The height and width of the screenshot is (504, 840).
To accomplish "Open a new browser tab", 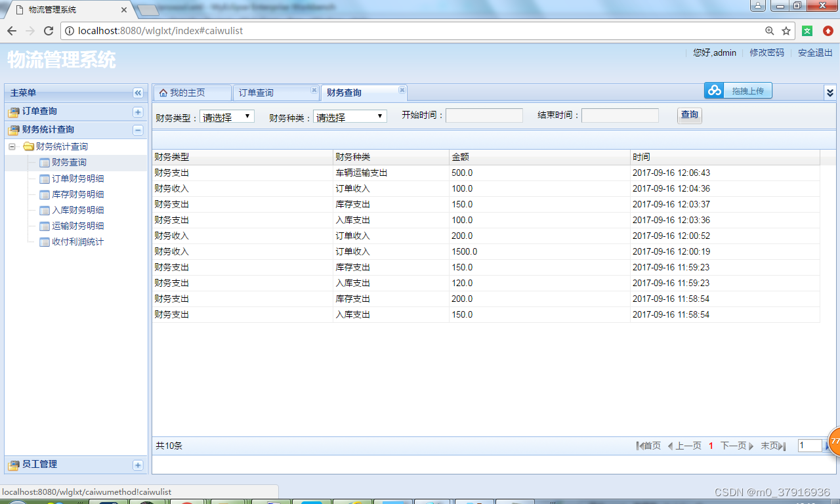I will tap(148, 10).
